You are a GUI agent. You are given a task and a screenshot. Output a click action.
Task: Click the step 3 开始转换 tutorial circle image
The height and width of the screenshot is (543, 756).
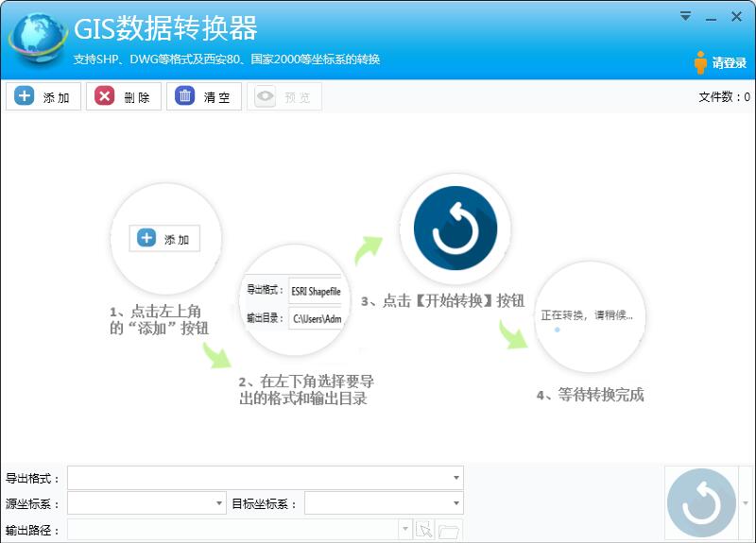tap(455, 231)
